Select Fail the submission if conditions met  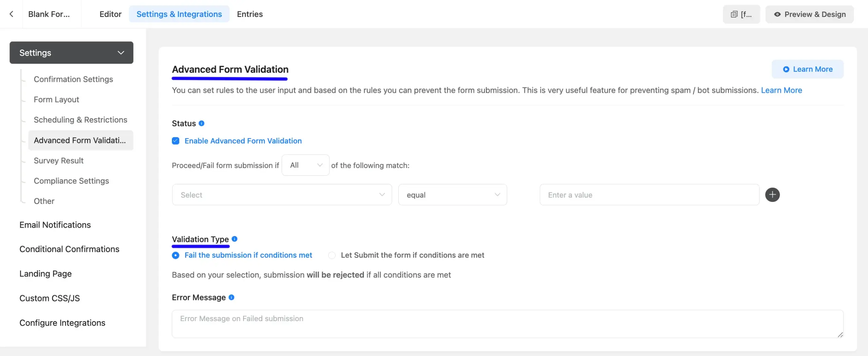pyautogui.click(x=175, y=255)
